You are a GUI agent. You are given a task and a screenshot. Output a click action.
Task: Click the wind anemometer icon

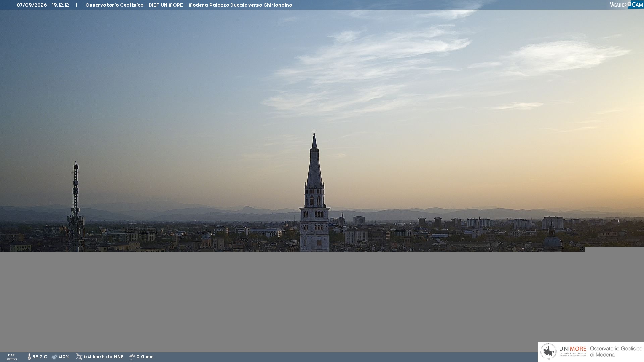coord(79,357)
